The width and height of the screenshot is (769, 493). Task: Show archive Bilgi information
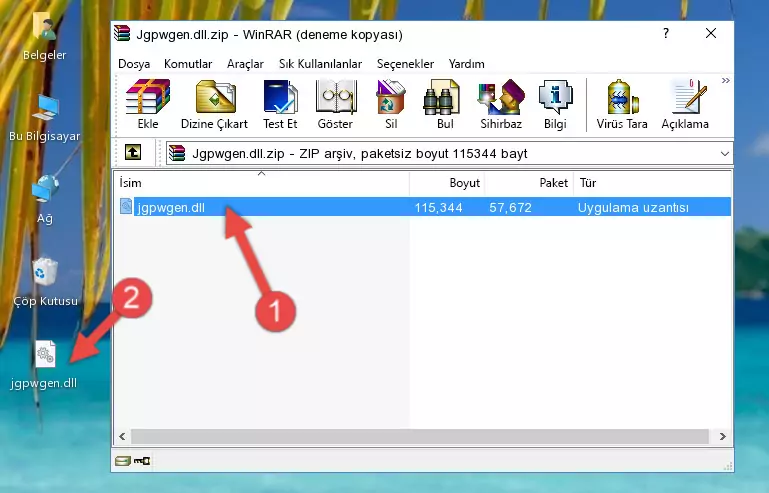click(x=555, y=104)
